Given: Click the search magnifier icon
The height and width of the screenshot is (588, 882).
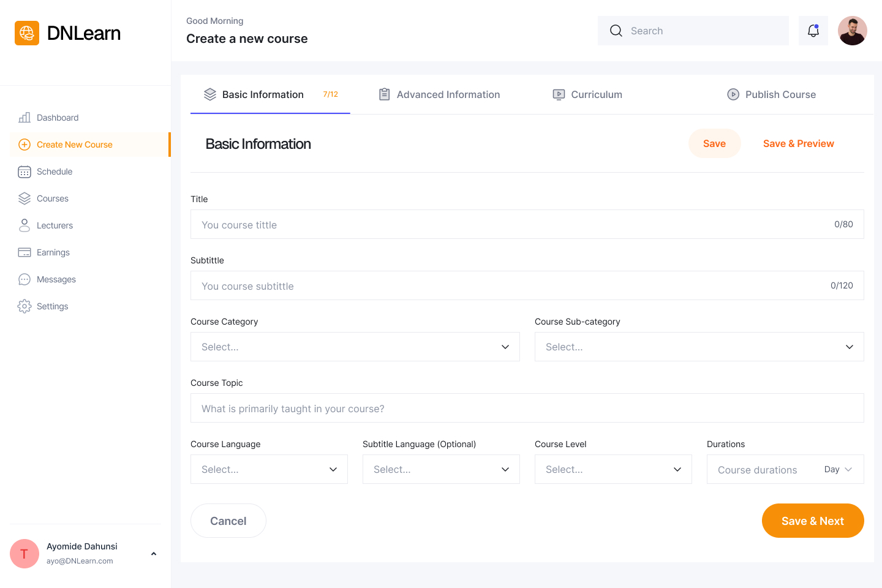Looking at the screenshot, I should 616,31.
